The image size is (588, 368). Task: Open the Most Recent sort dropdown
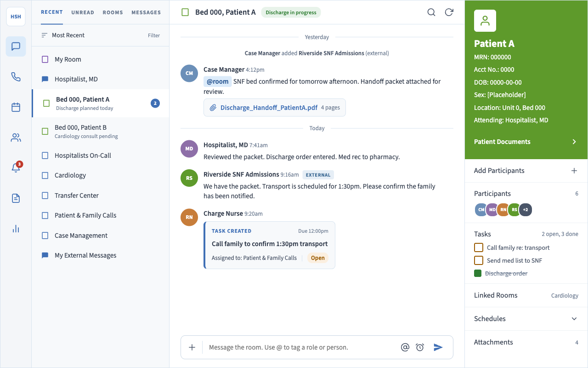tap(63, 35)
